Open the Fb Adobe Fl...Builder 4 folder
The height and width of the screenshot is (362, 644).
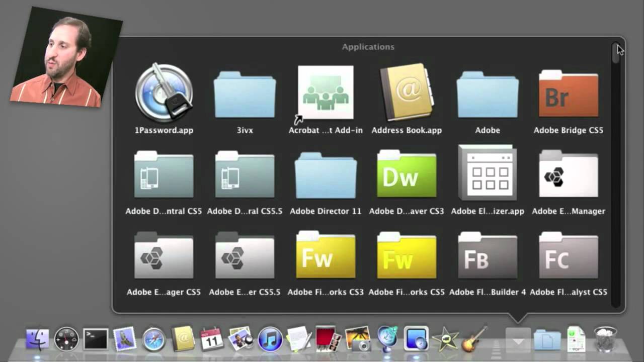click(x=488, y=255)
